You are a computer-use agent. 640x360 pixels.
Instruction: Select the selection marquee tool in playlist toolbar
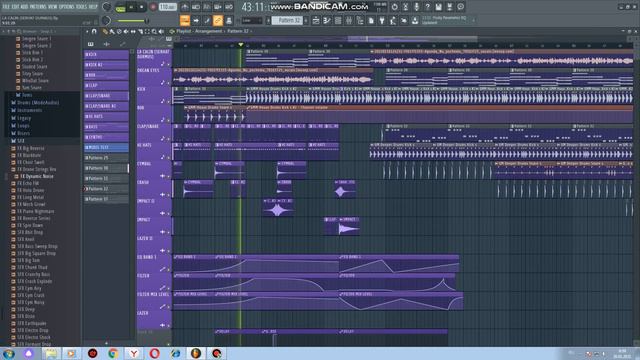coord(147,31)
